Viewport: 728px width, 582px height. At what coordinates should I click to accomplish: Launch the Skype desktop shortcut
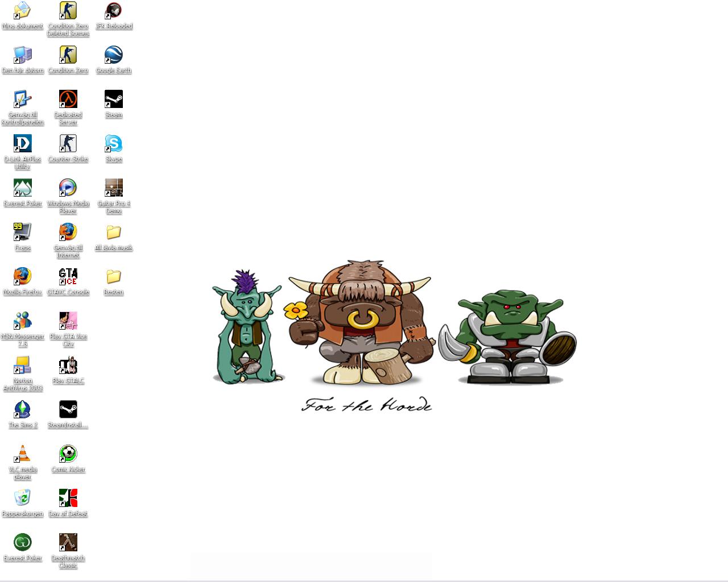[114, 143]
